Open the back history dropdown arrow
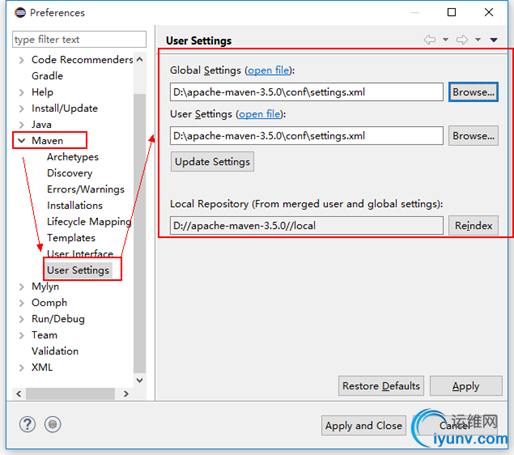Image resolution: width=514 pixels, height=455 pixels. [445, 40]
